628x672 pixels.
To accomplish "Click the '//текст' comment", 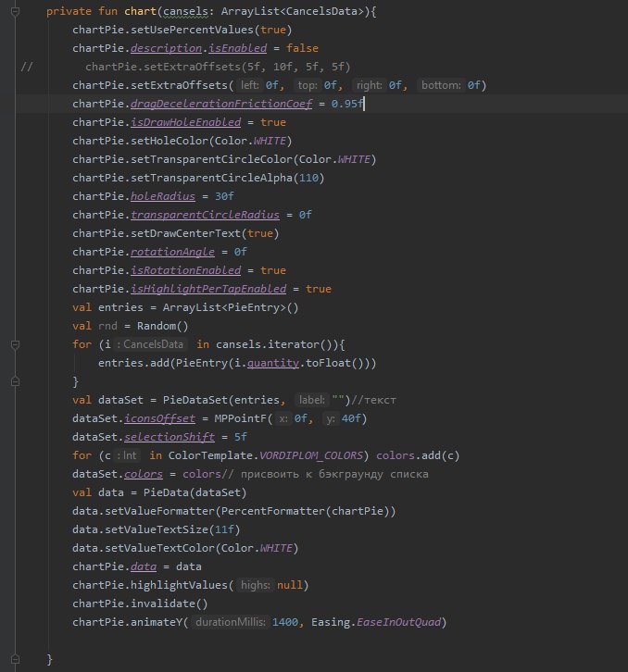I will (373, 400).
